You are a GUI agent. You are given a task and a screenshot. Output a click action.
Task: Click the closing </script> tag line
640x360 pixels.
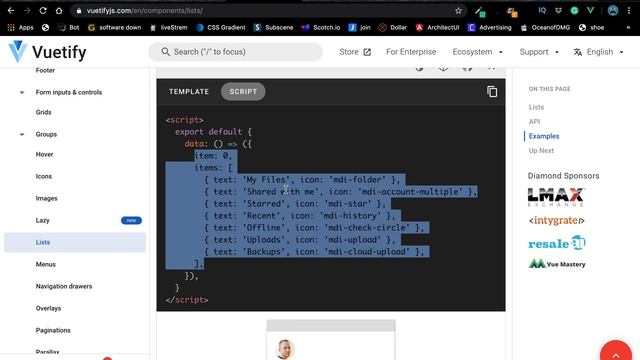[x=187, y=300]
